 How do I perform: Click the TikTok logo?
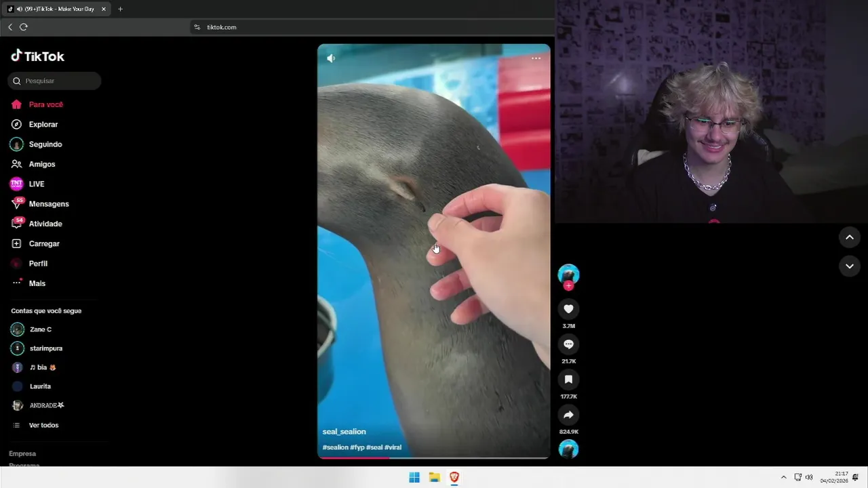37,56
